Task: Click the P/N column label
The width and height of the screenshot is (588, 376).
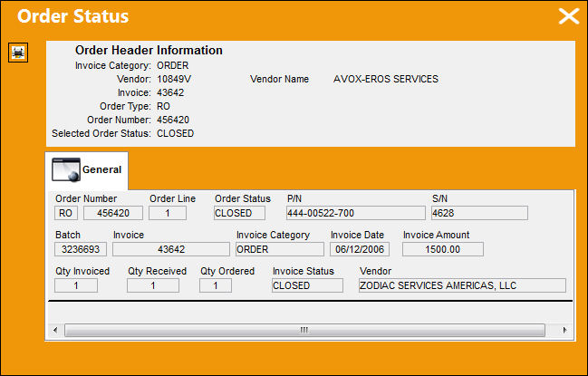Action: [x=294, y=198]
